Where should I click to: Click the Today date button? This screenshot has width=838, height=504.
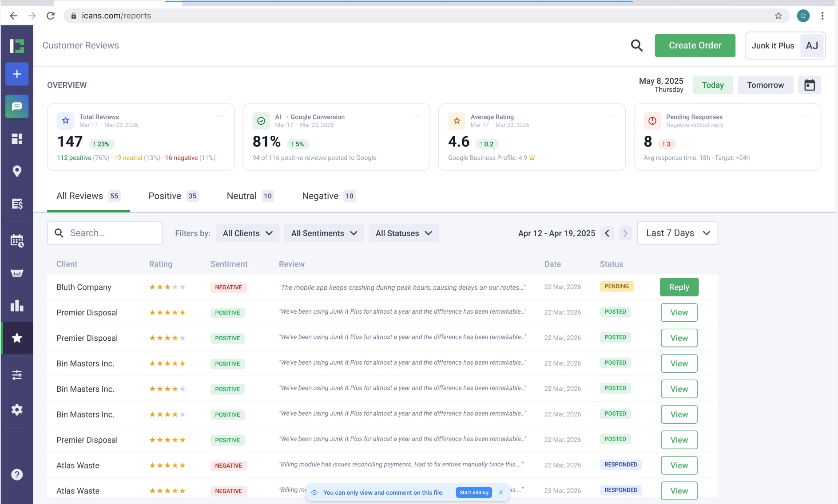tap(713, 85)
